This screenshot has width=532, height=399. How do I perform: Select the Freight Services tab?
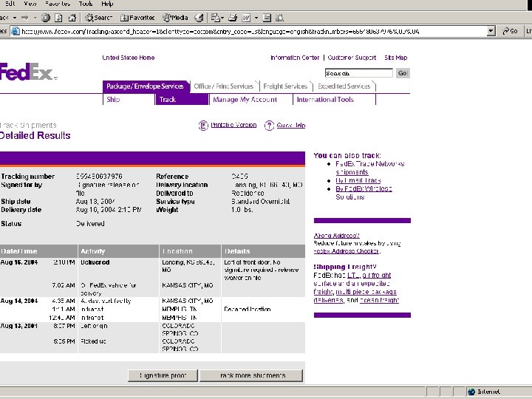click(285, 86)
